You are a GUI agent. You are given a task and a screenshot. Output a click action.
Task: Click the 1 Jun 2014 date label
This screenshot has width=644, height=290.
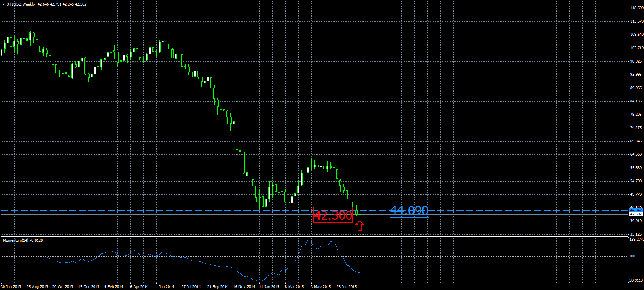click(165, 287)
